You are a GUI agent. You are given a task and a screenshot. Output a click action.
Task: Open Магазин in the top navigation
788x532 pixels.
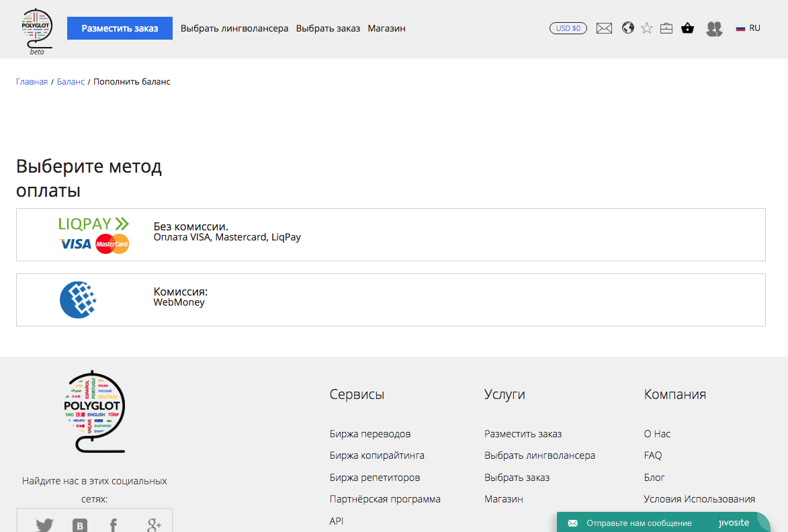(386, 28)
